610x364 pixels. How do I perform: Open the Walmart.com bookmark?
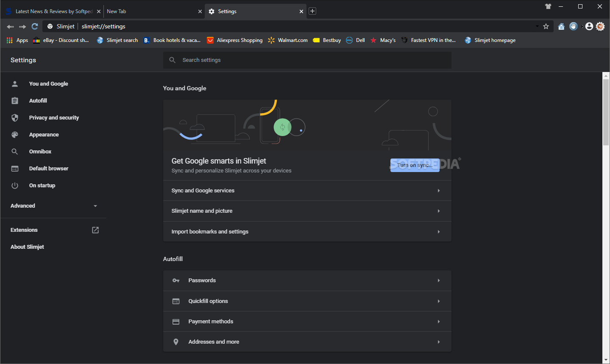tap(288, 40)
